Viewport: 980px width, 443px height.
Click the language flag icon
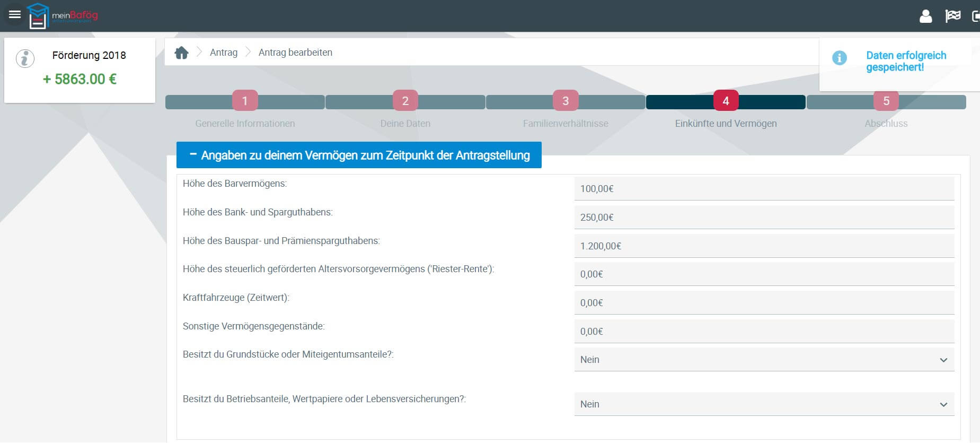(x=952, y=16)
